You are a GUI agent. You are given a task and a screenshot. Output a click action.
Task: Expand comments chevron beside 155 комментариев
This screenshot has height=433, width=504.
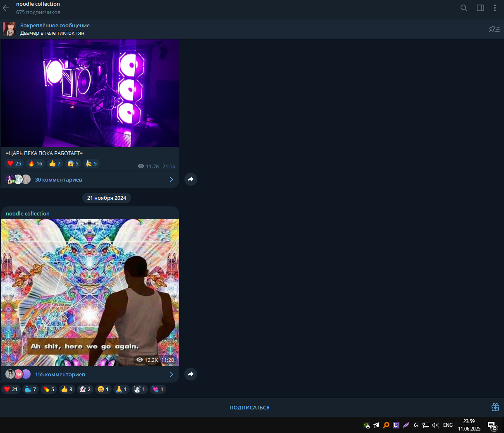point(171,374)
